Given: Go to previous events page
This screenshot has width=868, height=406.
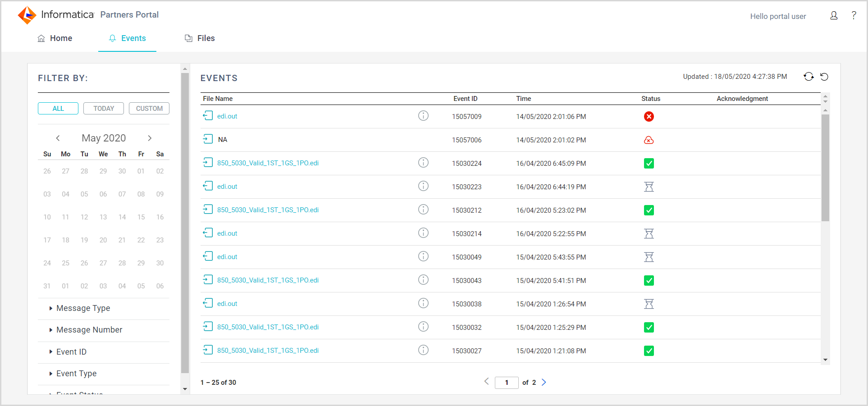Looking at the screenshot, I should [x=487, y=382].
